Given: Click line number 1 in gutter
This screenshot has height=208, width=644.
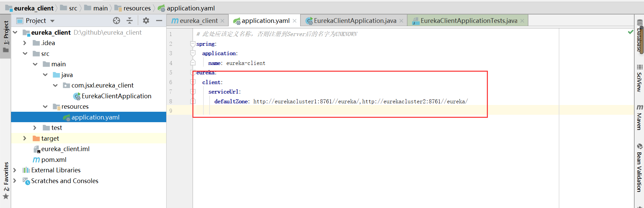Looking at the screenshot, I should pyautogui.click(x=171, y=34).
